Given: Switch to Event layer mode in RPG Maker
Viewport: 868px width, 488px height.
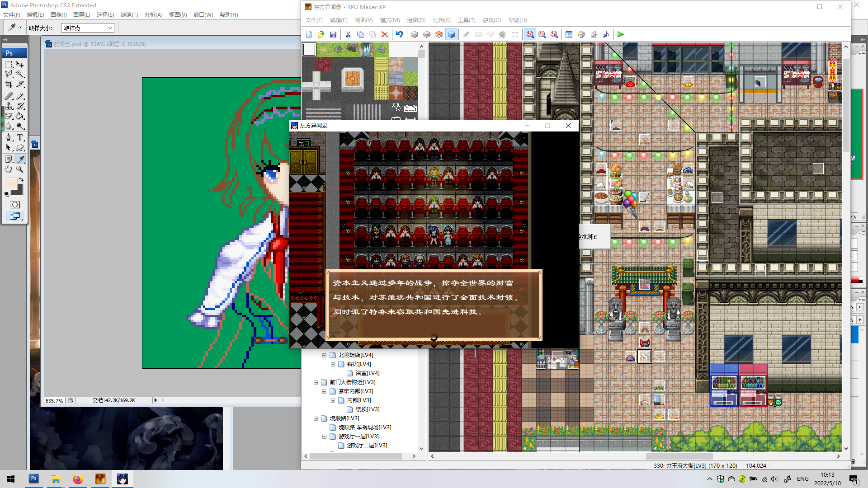Looking at the screenshot, I should pyautogui.click(x=451, y=34).
